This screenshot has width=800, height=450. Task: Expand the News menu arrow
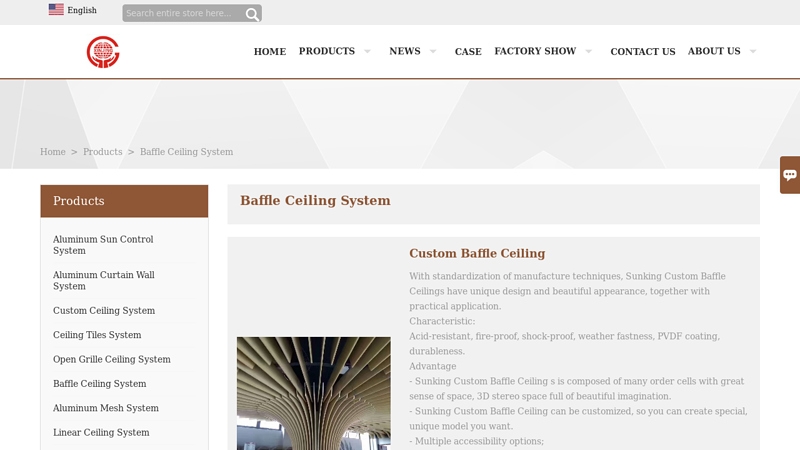[x=433, y=51]
